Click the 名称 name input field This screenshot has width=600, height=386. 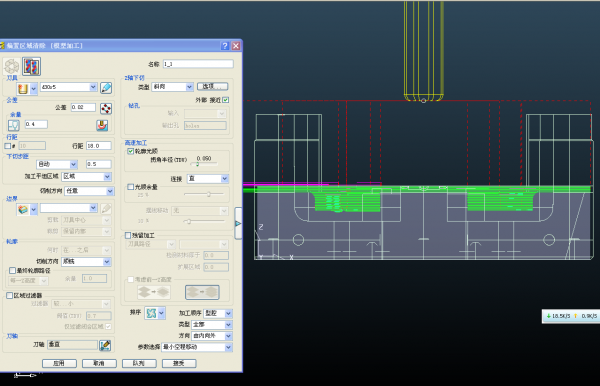tap(198, 64)
